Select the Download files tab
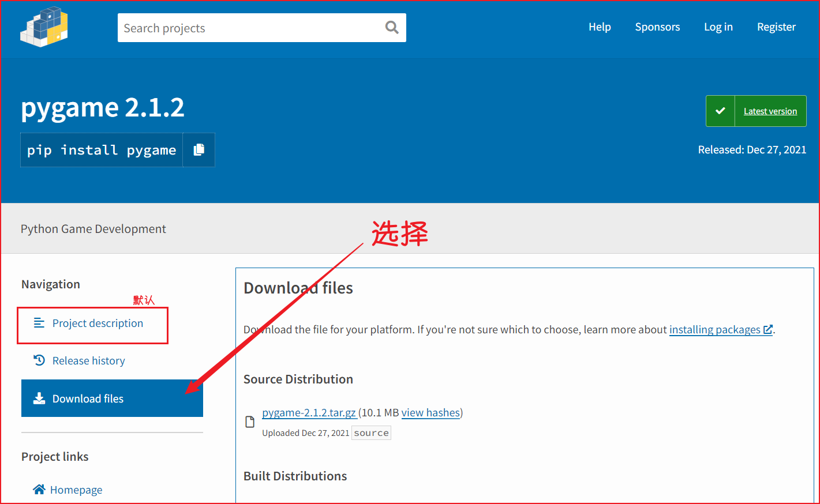Viewport: 820px width, 504px height. pyautogui.click(x=112, y=398)
